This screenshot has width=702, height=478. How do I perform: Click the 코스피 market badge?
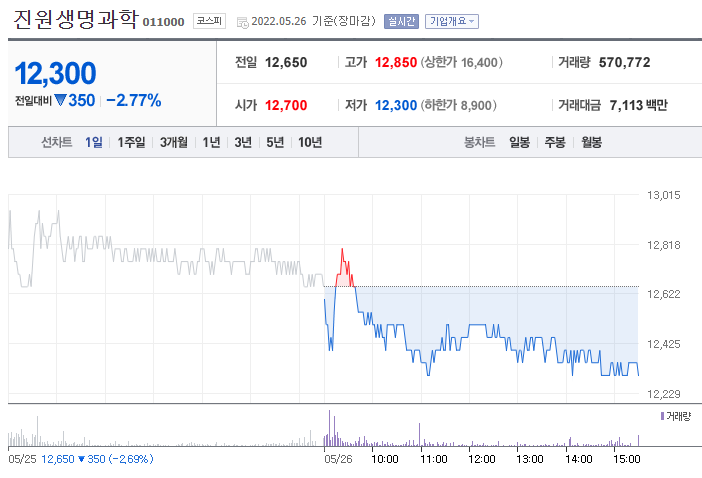209,21
